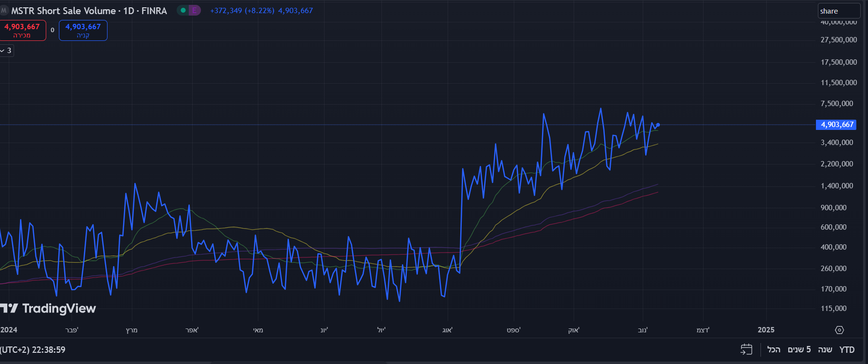This screenshot has height=364, width=868.
Task: Click the 170,000 price axis label
Action: (833, 289)
